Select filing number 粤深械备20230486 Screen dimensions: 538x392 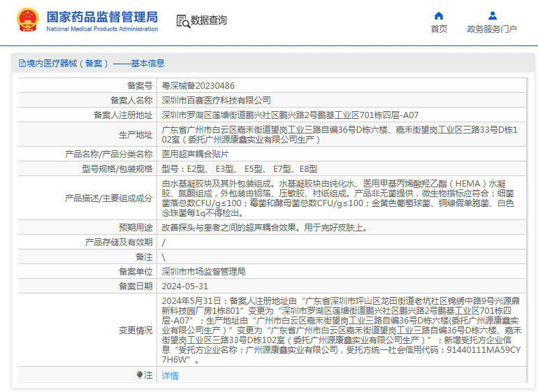[198, 85]
